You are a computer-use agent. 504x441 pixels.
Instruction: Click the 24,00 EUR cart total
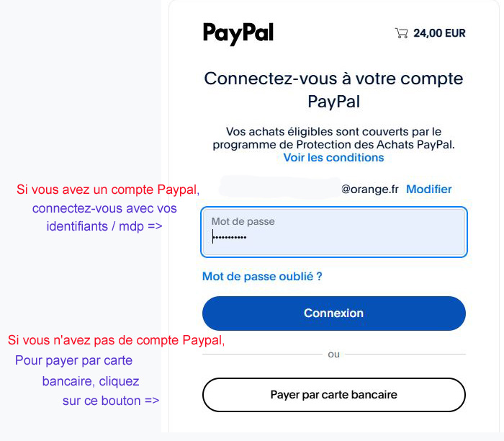tap(439, 33)
